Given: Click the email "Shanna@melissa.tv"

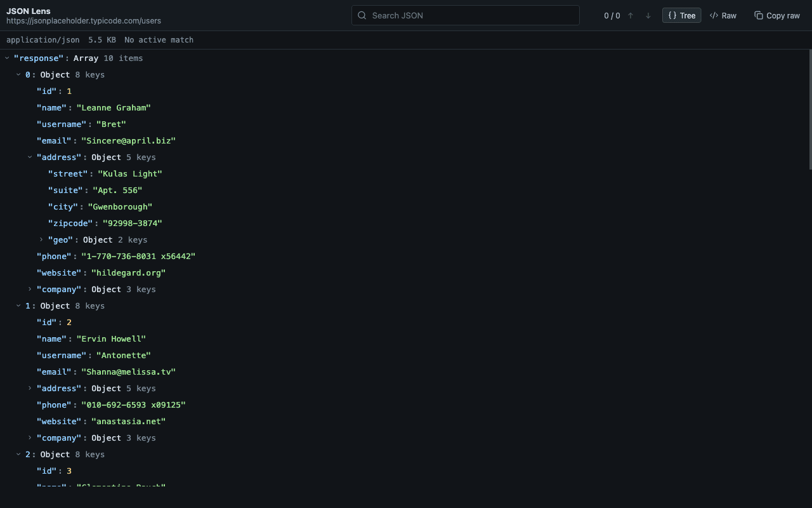Looking at the screenshot, I should coord(128,371).
